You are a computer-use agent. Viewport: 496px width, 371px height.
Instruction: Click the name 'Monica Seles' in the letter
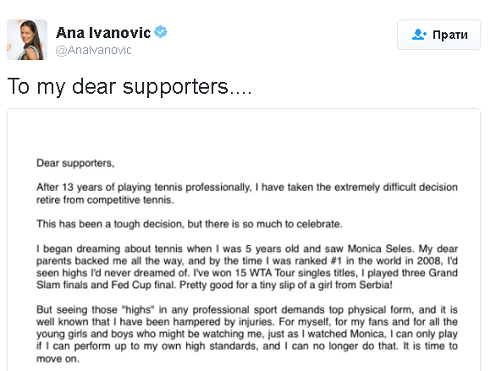pyautogui.click(x=381, y=249)
